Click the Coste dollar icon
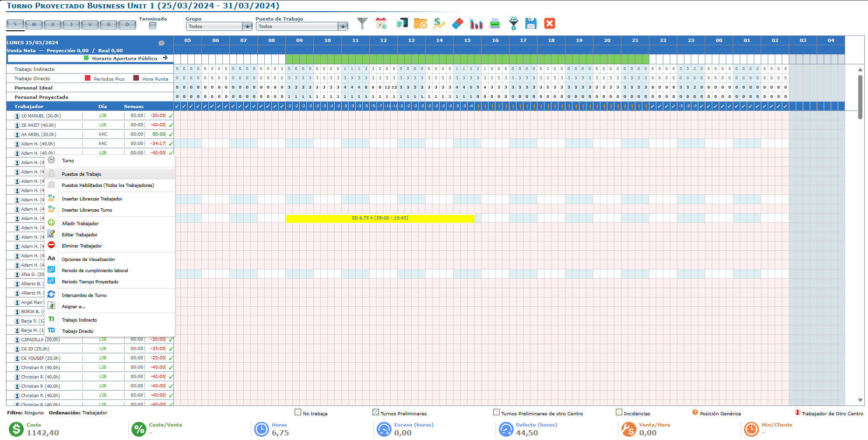868x440 pixels. coord(16,429)
